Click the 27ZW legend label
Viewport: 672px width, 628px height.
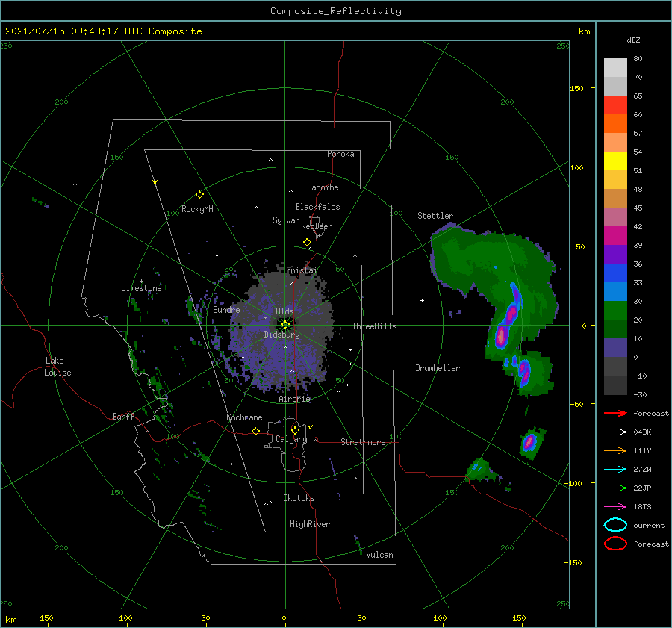coord(642,470)
